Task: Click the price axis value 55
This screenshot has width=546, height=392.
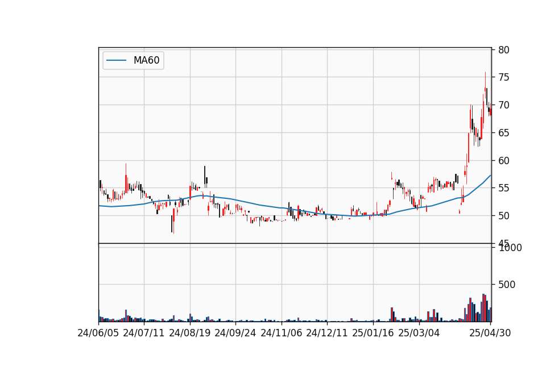Action: coord(504,188)
